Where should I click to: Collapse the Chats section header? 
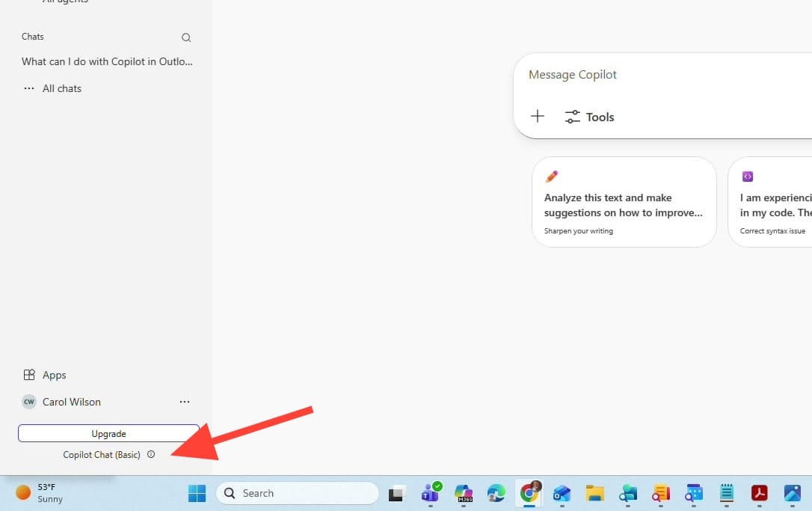(33, 37)
